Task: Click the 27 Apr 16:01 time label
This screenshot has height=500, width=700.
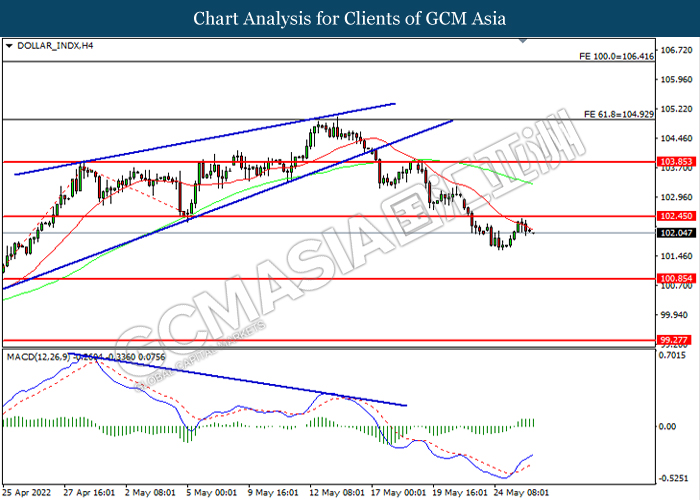Action: (x=89, y=493)
